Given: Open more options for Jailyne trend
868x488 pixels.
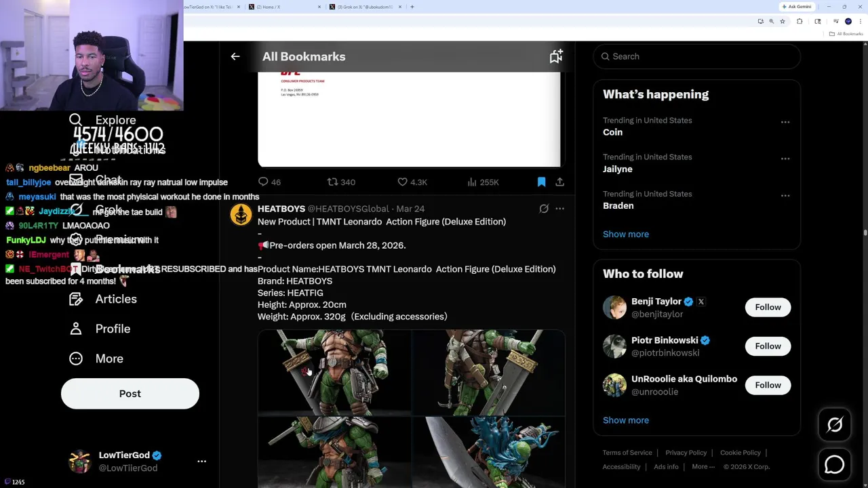Looking at the screenshot, I should 785,159.
